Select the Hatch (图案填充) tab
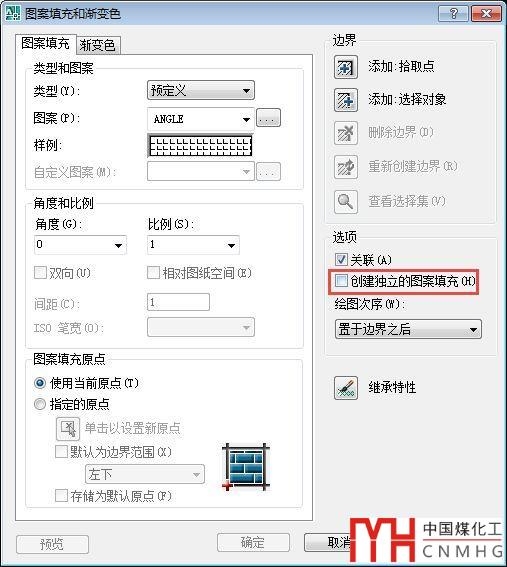507x567 pixels. tap(46, 43)
